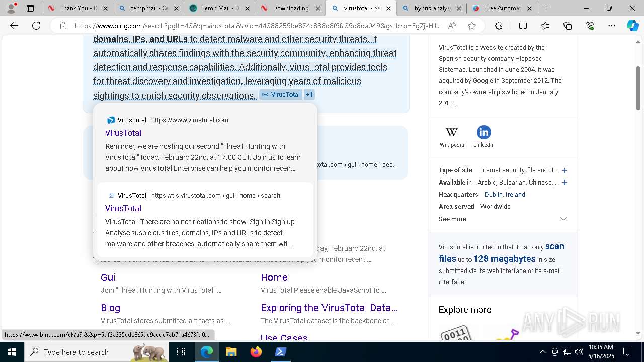The image size is (644, 362).
Task: Click in the address bar URL field
Action: (x=257, y=26)
